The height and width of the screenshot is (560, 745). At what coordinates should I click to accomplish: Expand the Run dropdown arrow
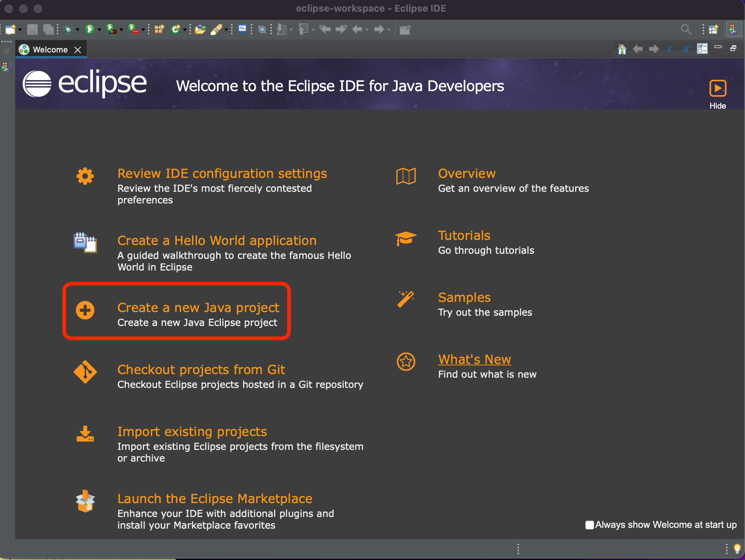coord(99,30)
